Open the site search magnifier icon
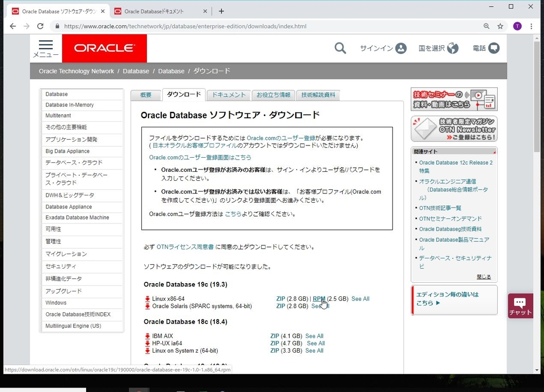Image resolution: width=544 pixels, height=392 pixels. click(340, 48)
